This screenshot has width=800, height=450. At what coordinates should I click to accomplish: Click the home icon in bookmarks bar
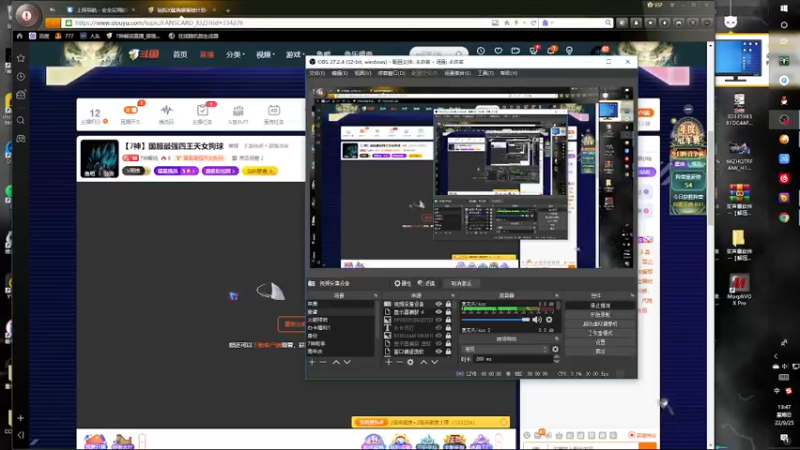(x=19, y=36)
